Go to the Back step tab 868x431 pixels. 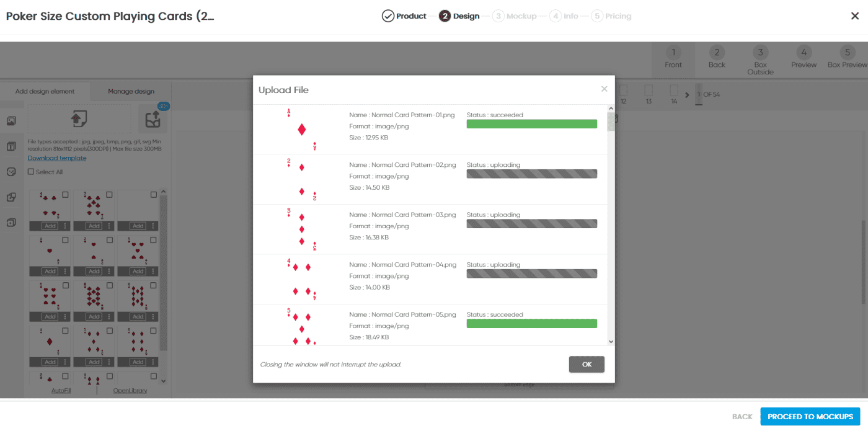(x=717, y=58)
